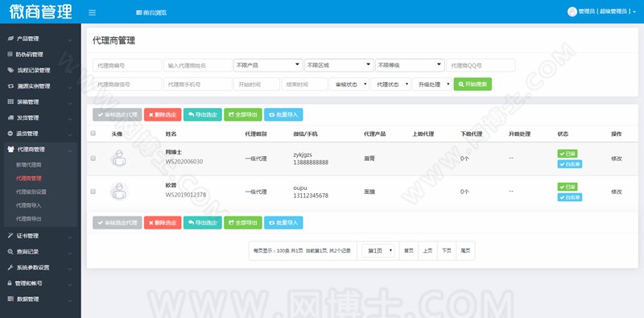Click 审核选定代理 button above the table
The height and width of the screenshot is (318, 644).
pos(118,114)
